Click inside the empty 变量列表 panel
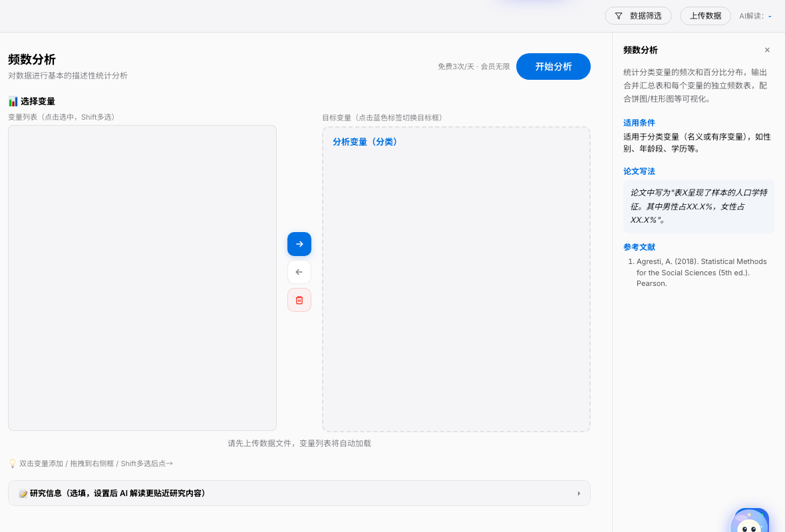785x532 pixels. (142, 277)
